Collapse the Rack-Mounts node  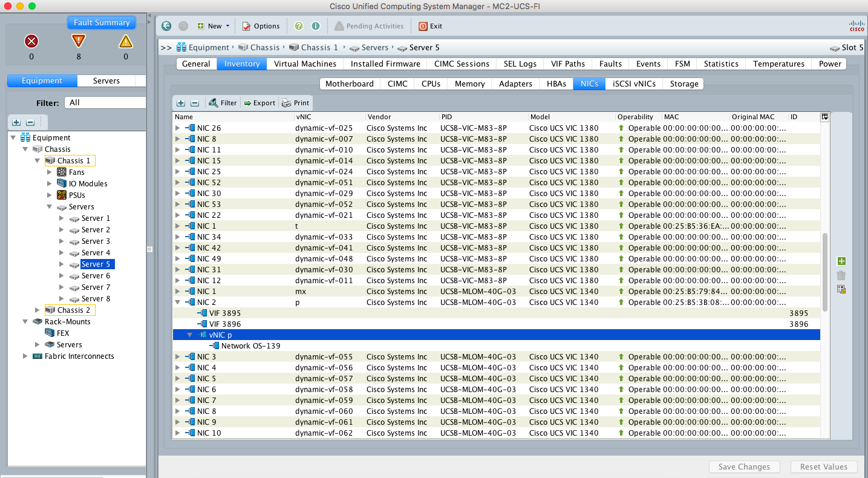pos(25,321)
